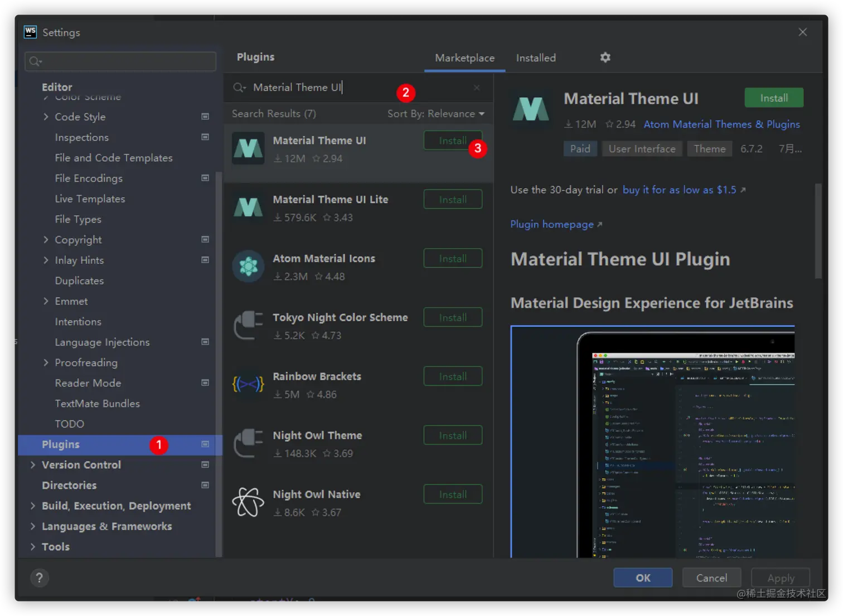This screenshot has height=616, width=843.
Task: Click the project-level icon beside Code Style
Action: pos(205,117)
